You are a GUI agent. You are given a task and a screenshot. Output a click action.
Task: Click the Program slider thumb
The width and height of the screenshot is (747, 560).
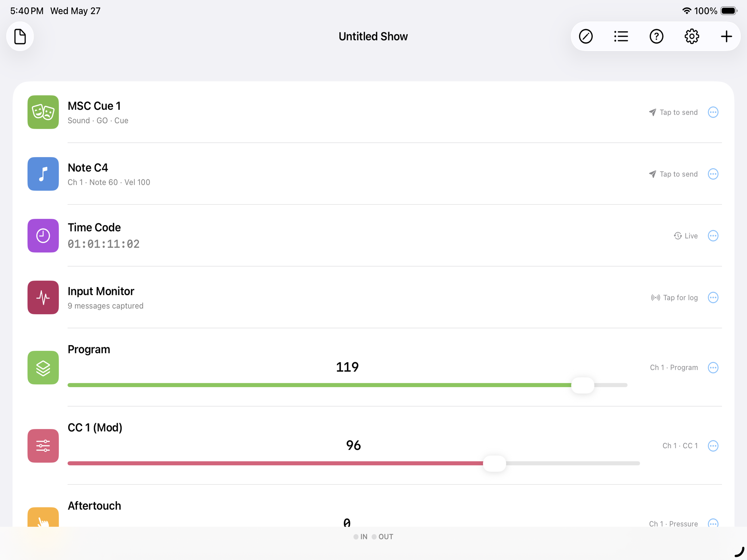tap(583, 385)
